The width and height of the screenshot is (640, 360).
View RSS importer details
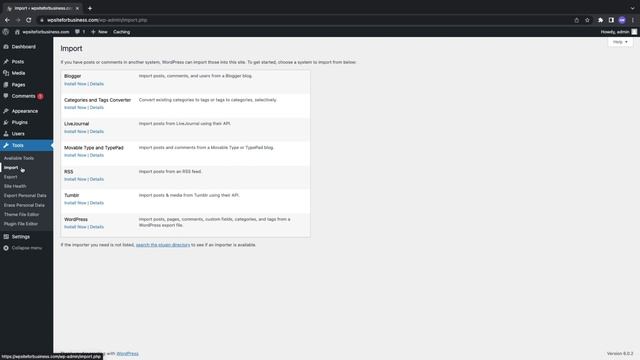97,179
